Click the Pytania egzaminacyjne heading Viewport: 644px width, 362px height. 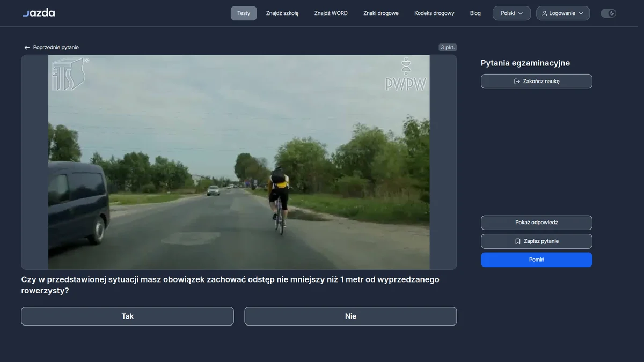[x=525, y=63]
